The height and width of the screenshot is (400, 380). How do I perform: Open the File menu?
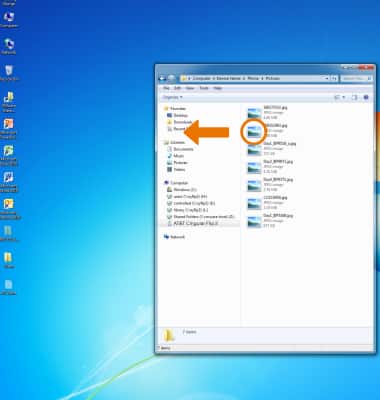point(166,88)
